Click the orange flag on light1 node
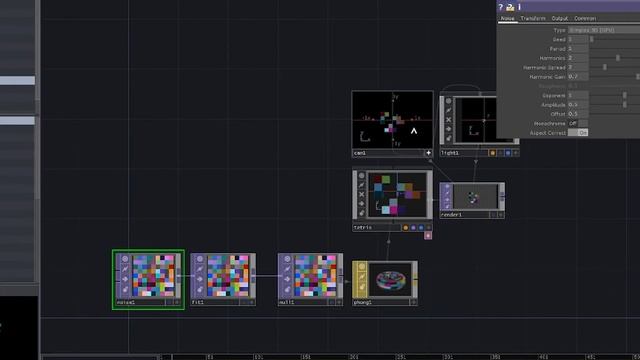 pyautogui.click(x=492, y=153)
